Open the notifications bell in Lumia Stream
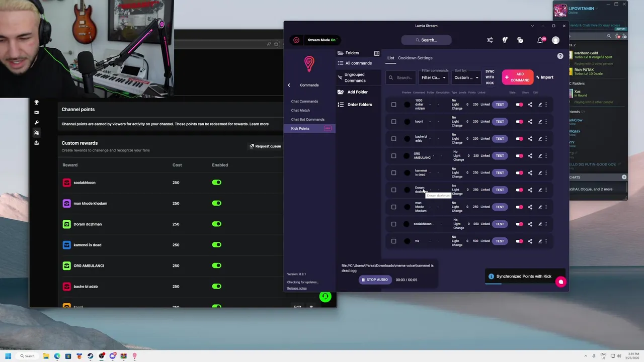This screenshot has height=362, width=644. tap(540, 40)
